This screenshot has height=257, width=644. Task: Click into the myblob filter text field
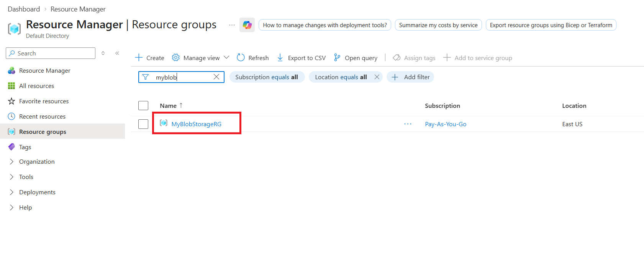pos(182,77)
